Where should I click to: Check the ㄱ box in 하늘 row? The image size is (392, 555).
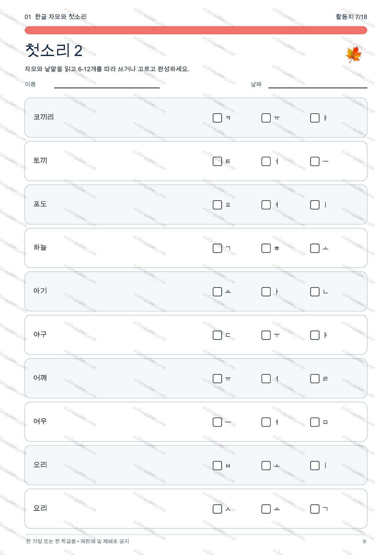[x=217, y=248]
